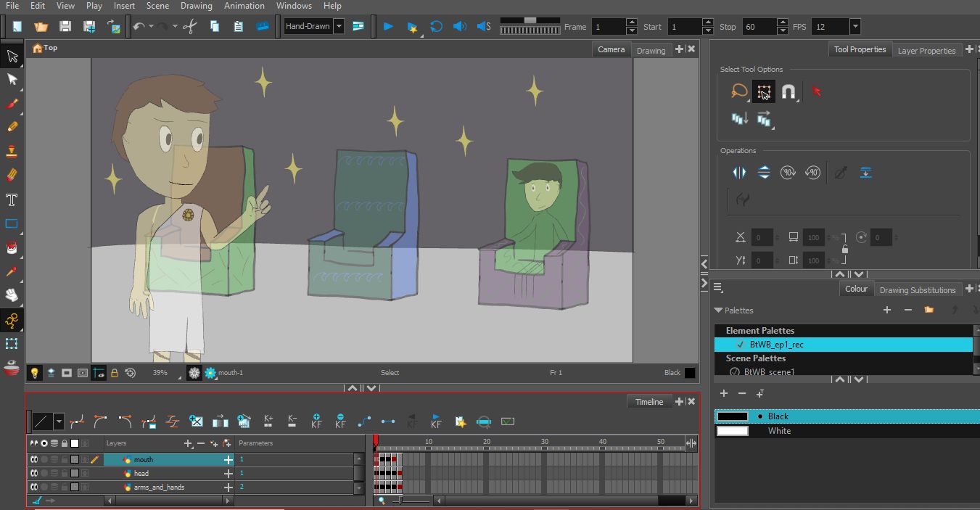
Task: Open the Drawing menu in menu bar
Action: click(x=197, y=6)
